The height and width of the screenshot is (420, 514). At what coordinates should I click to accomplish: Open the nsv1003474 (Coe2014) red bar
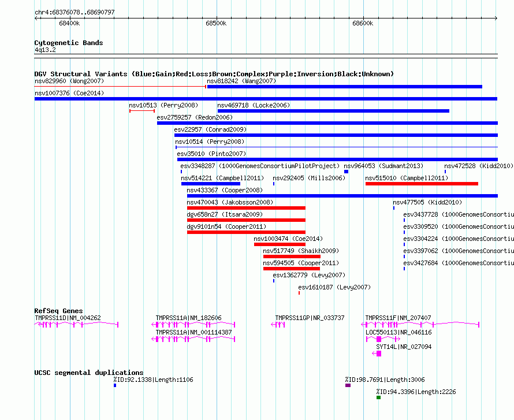tap(280, 244)
